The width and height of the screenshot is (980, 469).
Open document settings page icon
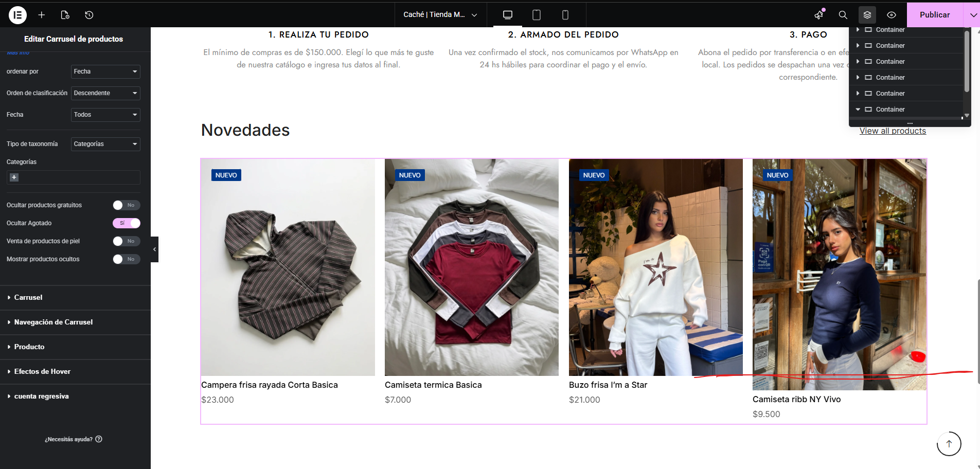[x=65, y=15]
